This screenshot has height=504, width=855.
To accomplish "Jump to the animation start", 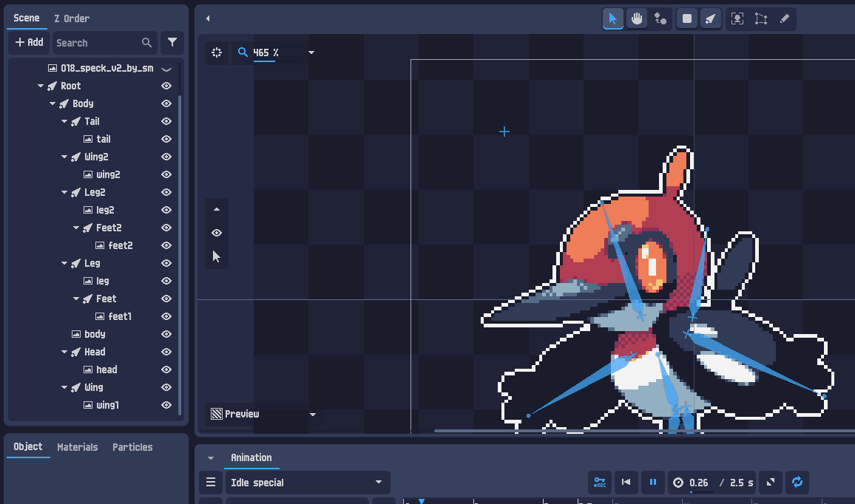I will 626,483.
